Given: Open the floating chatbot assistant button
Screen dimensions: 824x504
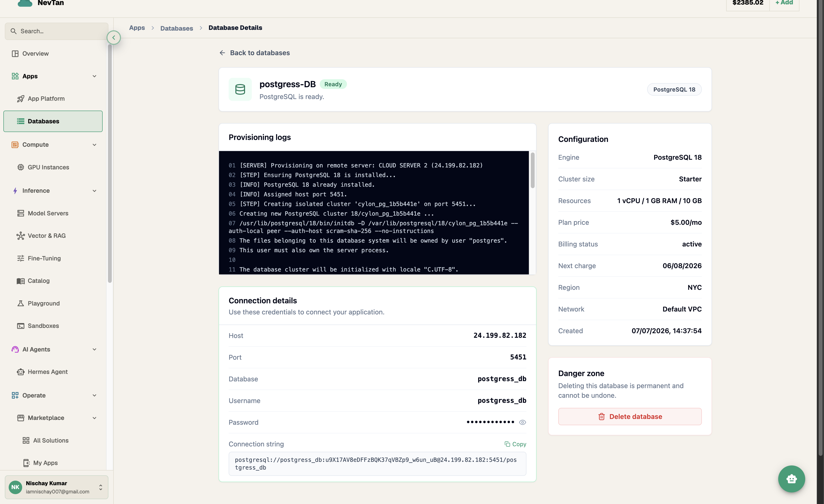Looking at the screenshot, I should 791,478.
